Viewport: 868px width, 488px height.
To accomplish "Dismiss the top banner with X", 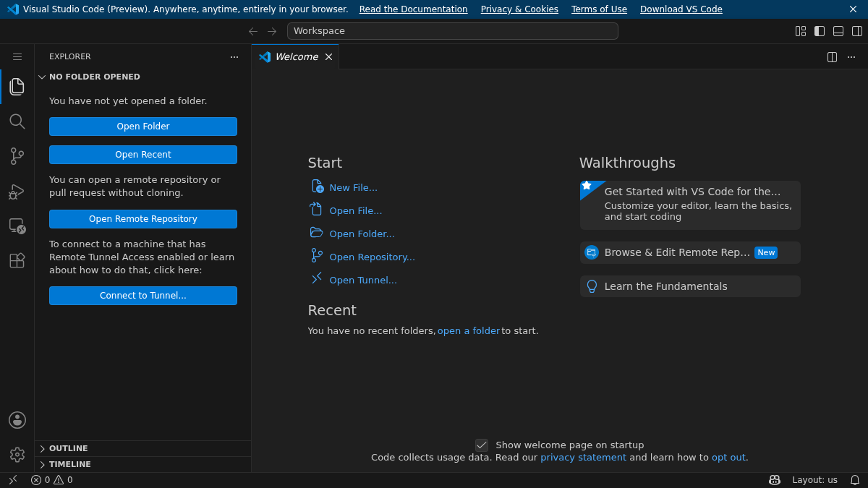I will tap(853, 9).
